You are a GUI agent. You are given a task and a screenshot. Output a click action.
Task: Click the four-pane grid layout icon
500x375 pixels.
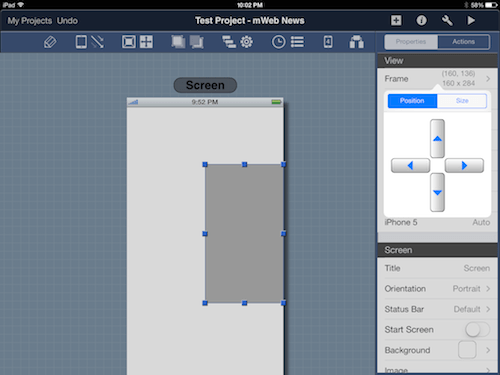[x=146, y=42]
